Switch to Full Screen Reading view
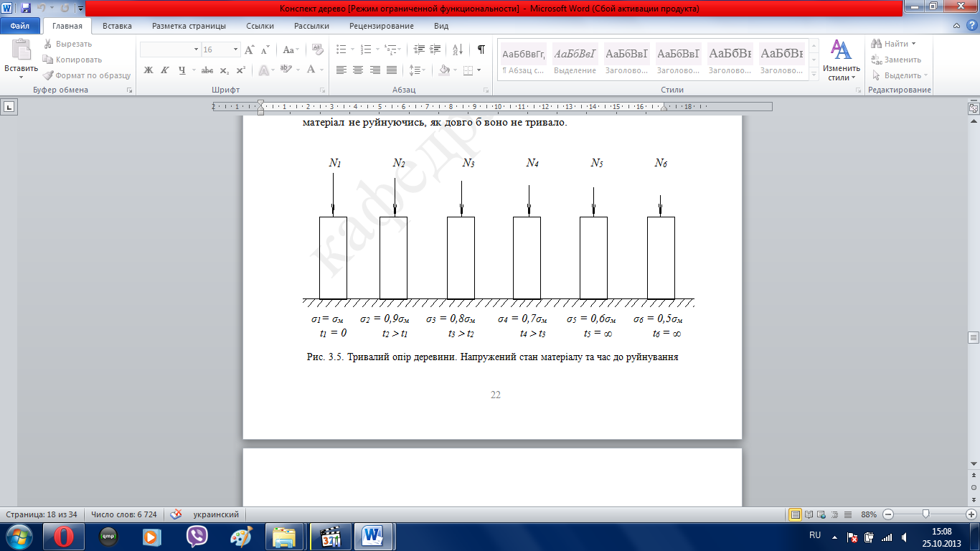 coord(809,514)
